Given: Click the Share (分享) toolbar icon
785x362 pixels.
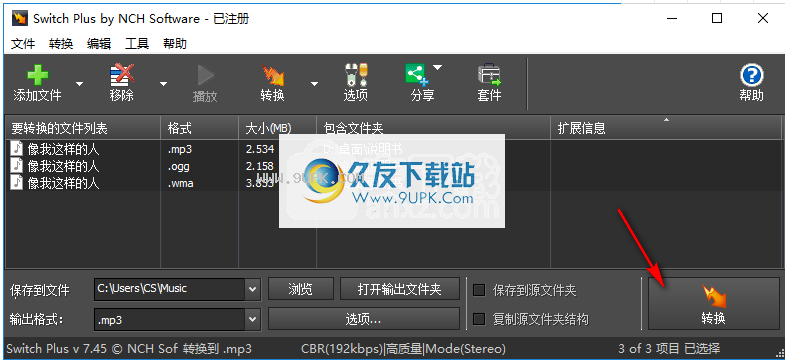Looking at the screenshot, I should coord(417,75).
